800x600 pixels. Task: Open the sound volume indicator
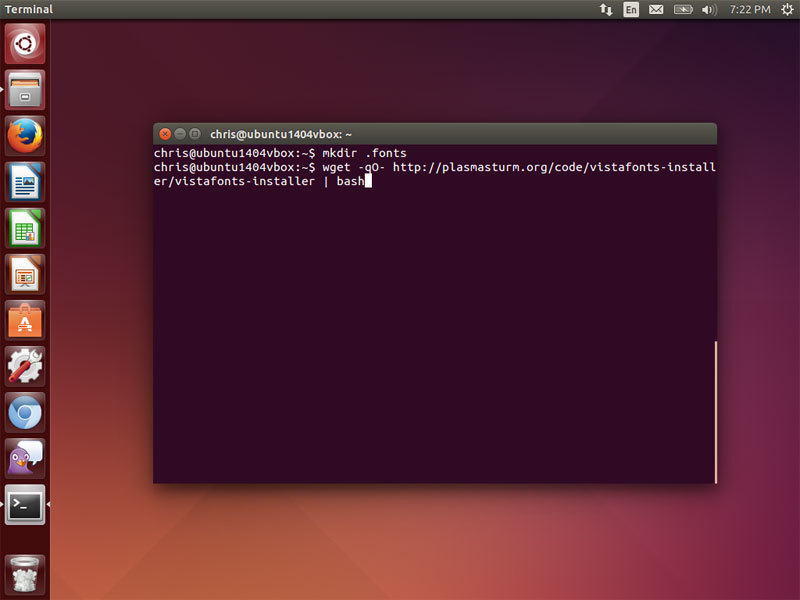point(709,9)
